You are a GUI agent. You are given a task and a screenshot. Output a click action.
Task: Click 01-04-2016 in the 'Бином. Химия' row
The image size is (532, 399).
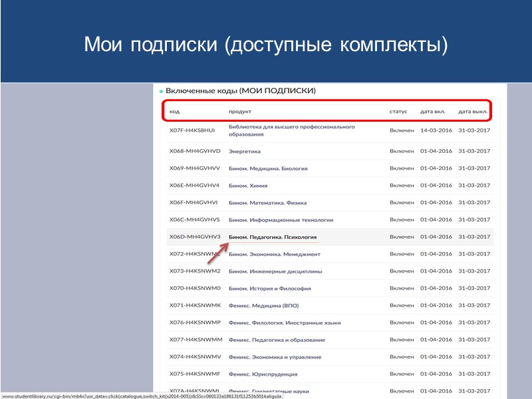(x=436, y=186)
